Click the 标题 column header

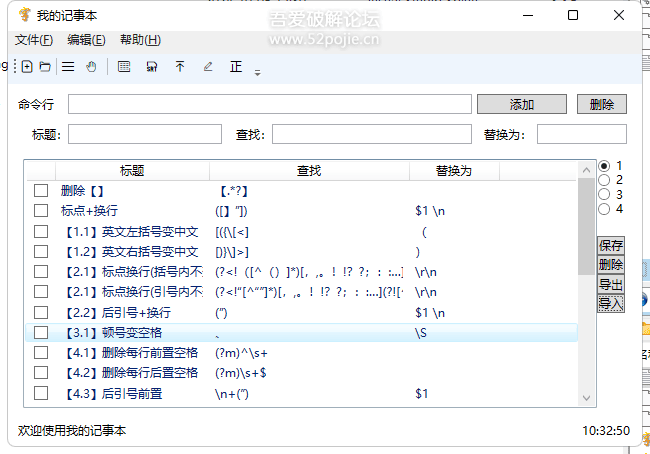[x=132, y=171]
